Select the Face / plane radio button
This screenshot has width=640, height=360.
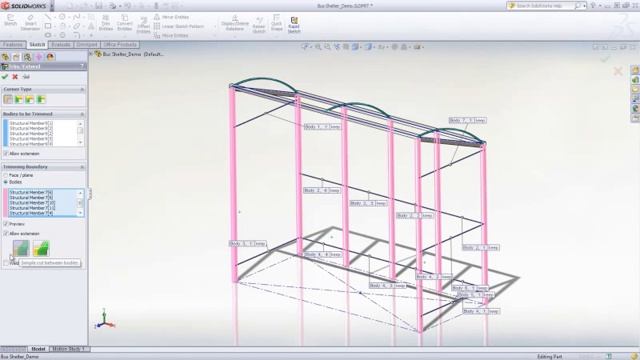(6, 175)
